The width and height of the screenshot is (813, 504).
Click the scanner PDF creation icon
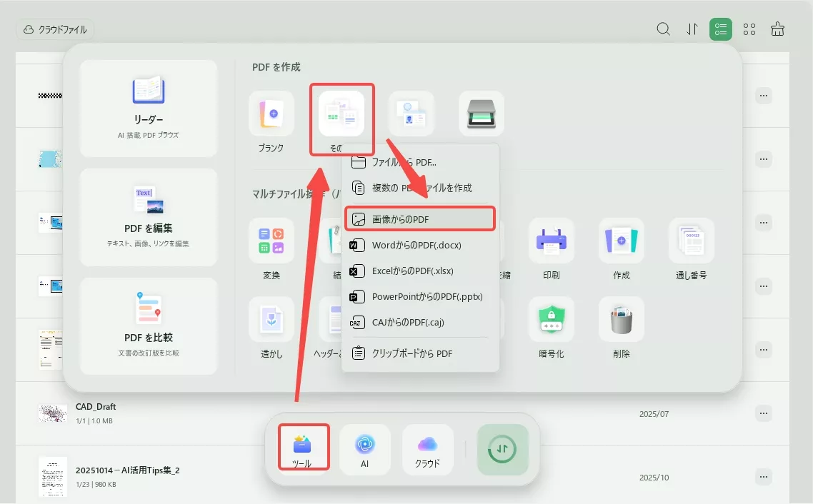click(482, 114)
